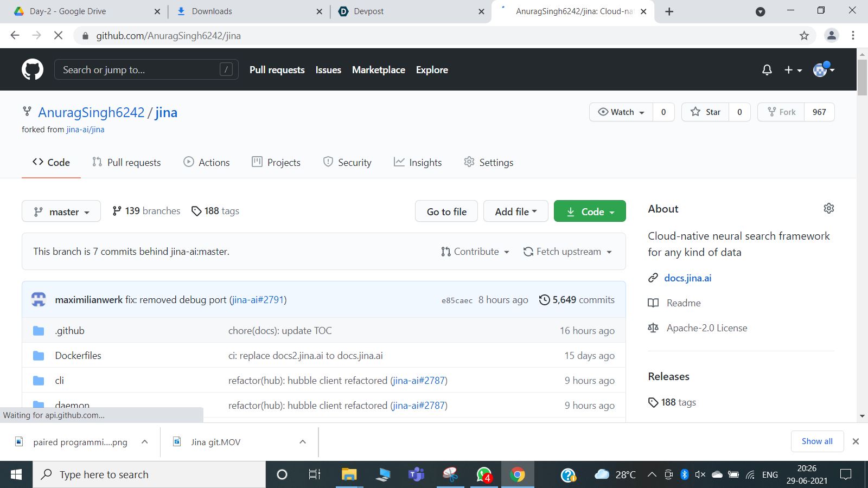Expand the Add file dropdown
Viewport: 868px width, 488px height.
point(516,211)
